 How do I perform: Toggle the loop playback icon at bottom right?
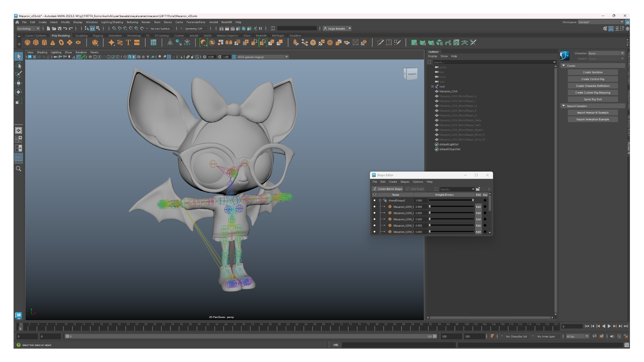(594, 336)
